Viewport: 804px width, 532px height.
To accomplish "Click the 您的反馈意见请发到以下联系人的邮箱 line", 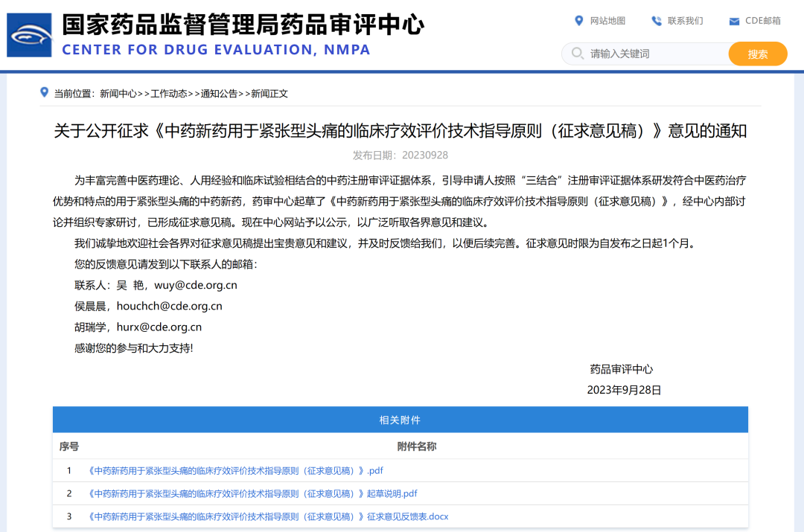I will (165, 264).
